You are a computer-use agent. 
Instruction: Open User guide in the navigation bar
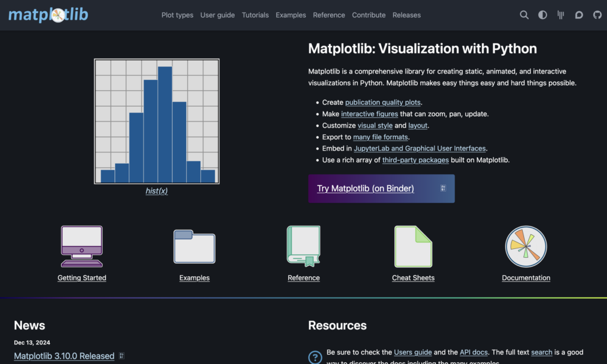coord(218,15)
